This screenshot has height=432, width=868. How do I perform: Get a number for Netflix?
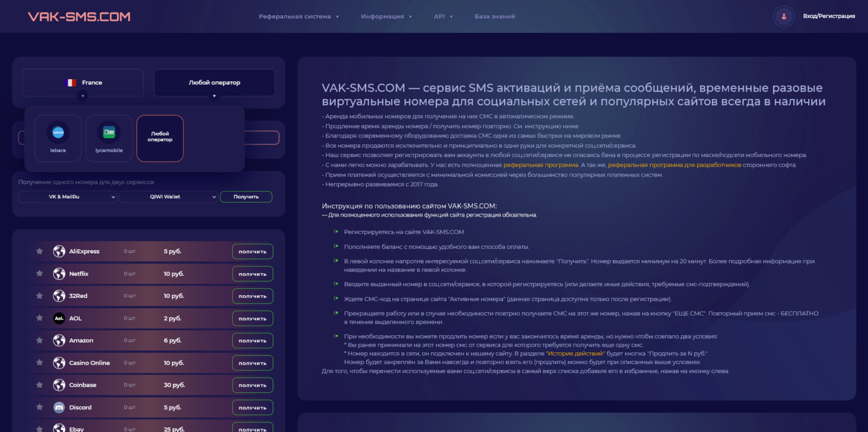click(253, 274)
